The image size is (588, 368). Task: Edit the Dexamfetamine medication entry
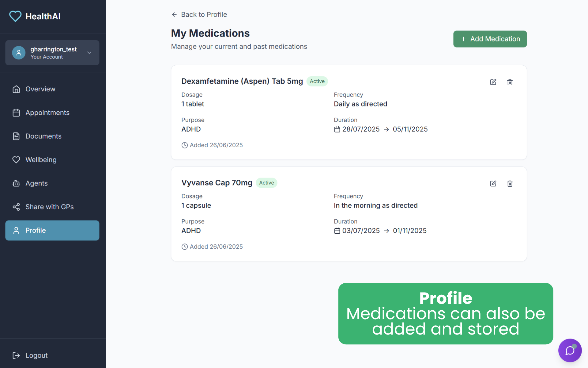pos(493,82)
